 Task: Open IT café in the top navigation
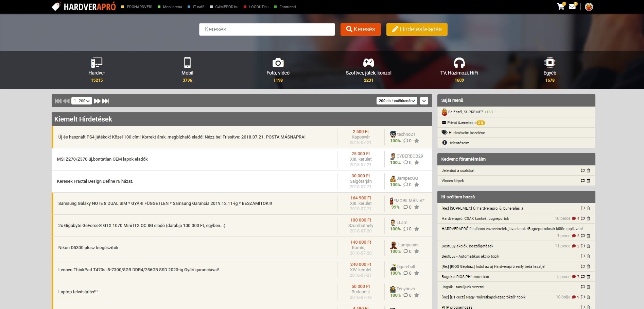[198, 7]
